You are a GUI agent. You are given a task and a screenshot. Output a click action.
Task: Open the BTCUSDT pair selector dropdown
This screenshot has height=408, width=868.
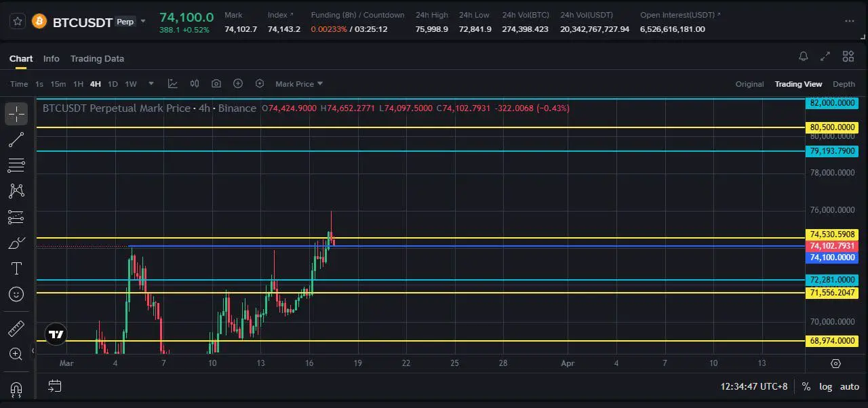pyautogui.click(x=143, y=22)
